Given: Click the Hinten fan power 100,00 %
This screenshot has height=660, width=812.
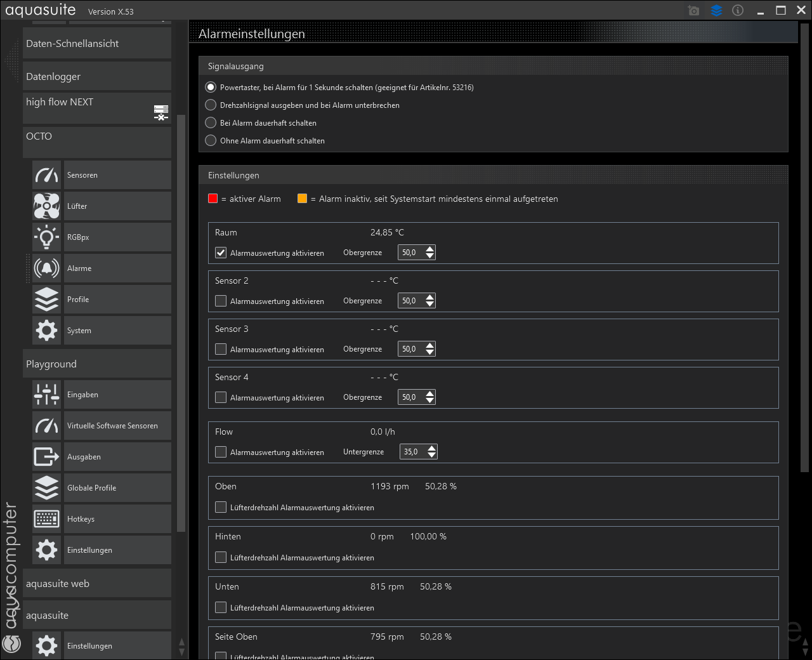Looking at the screenshot, I should pos(428,536).
